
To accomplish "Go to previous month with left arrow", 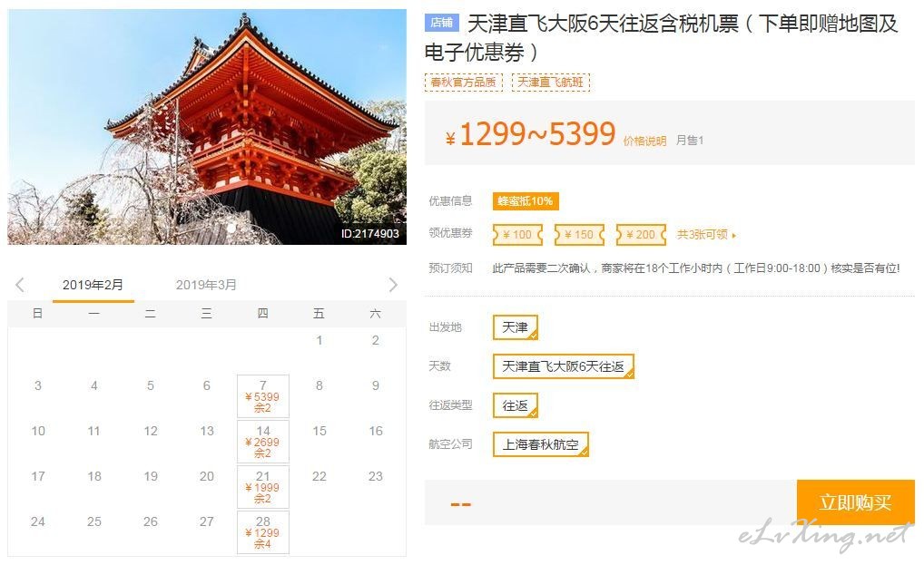I will [20, 285].
